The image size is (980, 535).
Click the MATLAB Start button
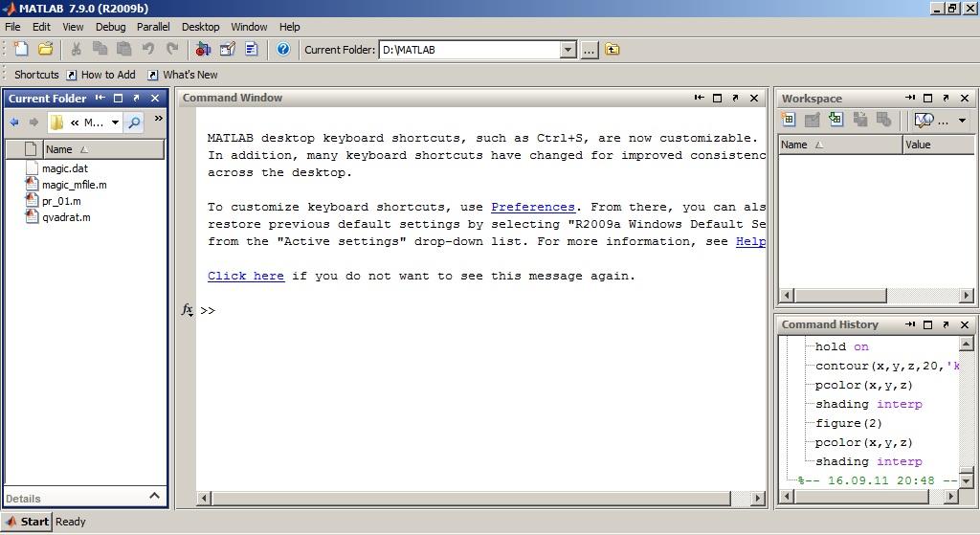click(27, 522)
